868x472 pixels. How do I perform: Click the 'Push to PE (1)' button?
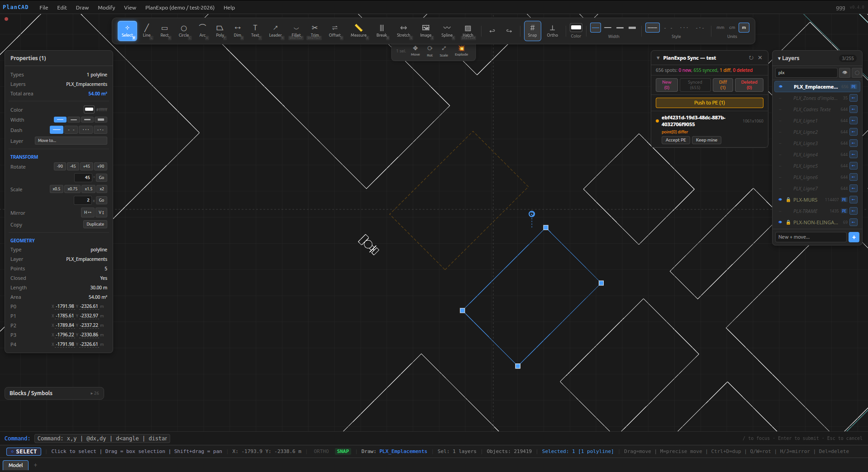point(709,103)
